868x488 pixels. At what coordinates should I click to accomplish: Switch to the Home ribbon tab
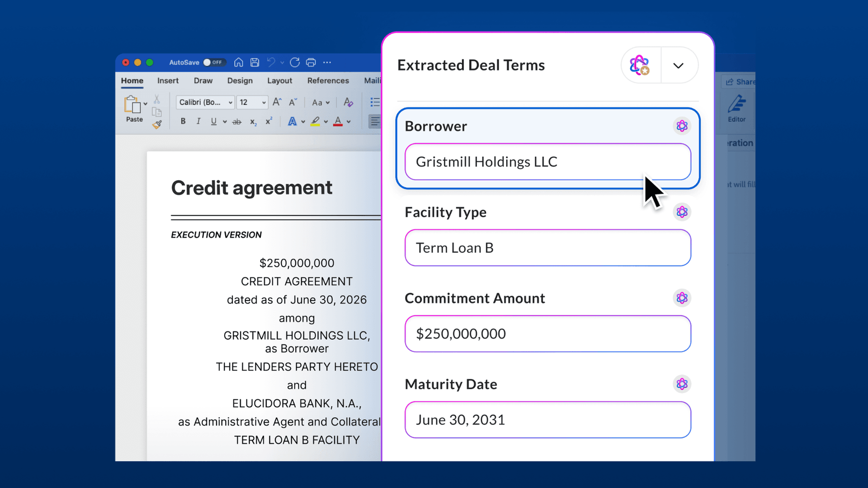point(132,80)
